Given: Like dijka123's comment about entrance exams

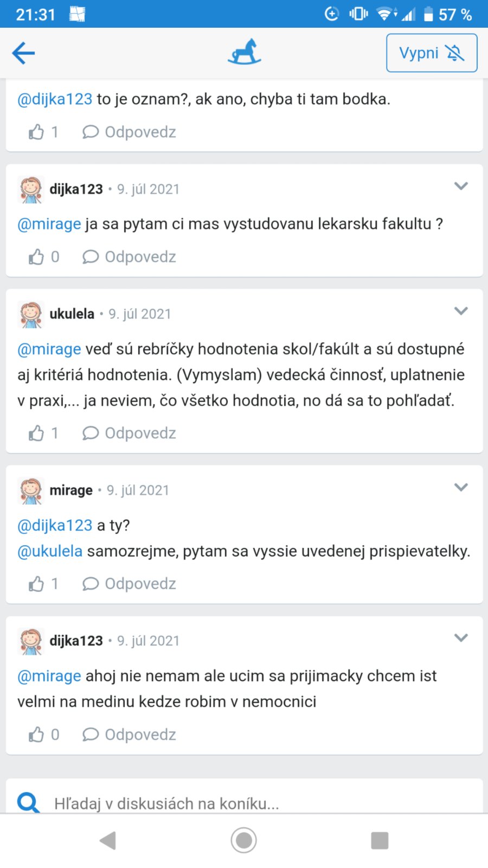Looking at the screenshot, I should (x=36, y=735).
